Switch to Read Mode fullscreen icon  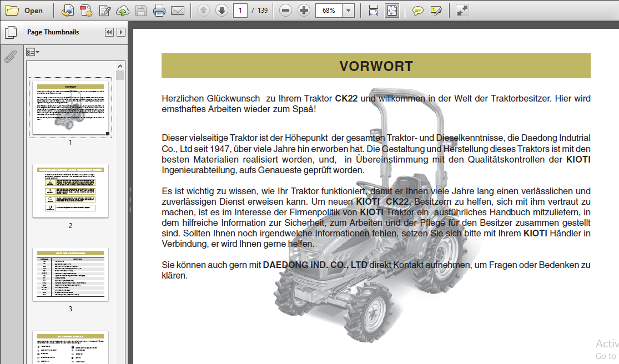click(462, 11)
